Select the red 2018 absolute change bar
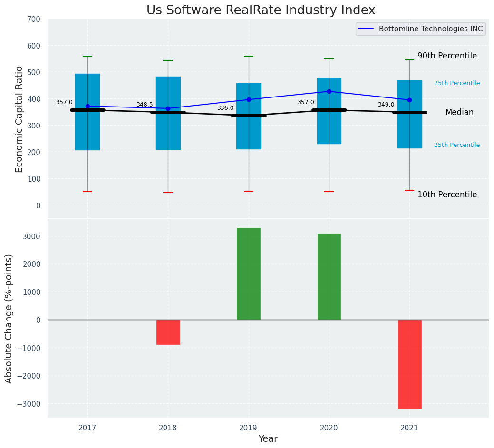The width and height of the screenshot is (494, 448). pos(168,332)
